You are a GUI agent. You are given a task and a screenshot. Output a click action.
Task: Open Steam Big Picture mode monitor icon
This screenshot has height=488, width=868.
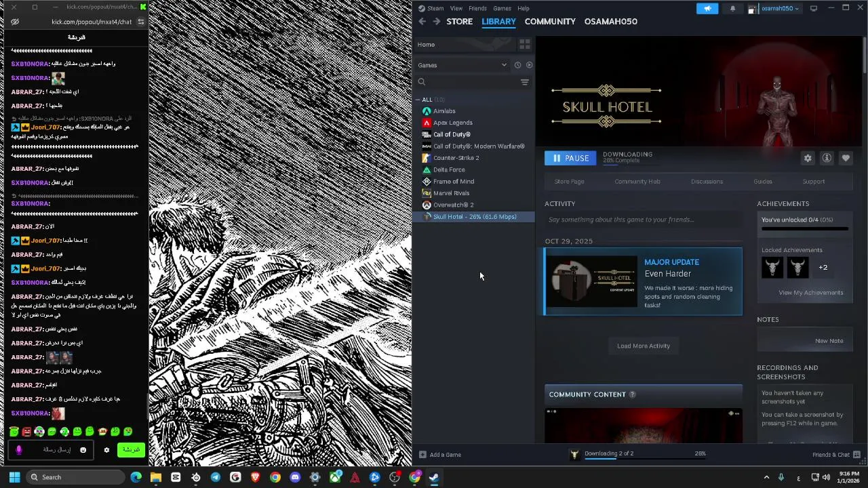[x=814, y=8]
